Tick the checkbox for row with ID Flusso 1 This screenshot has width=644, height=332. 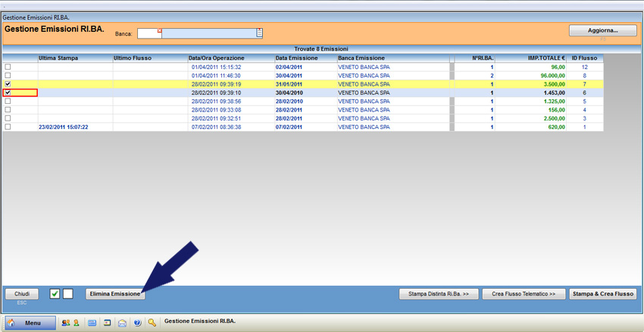pyautogui.click(x=8, y=127)
